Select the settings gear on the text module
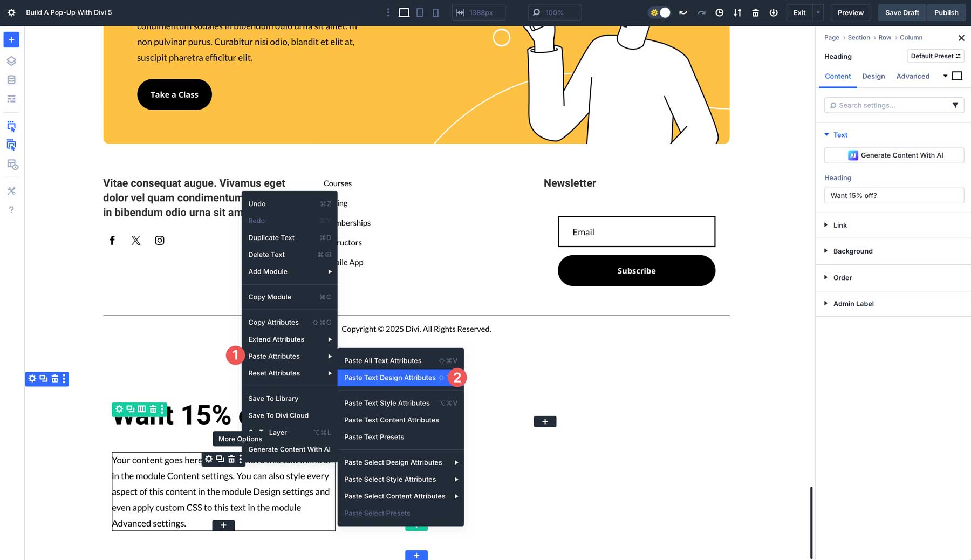 coord(208,459)
